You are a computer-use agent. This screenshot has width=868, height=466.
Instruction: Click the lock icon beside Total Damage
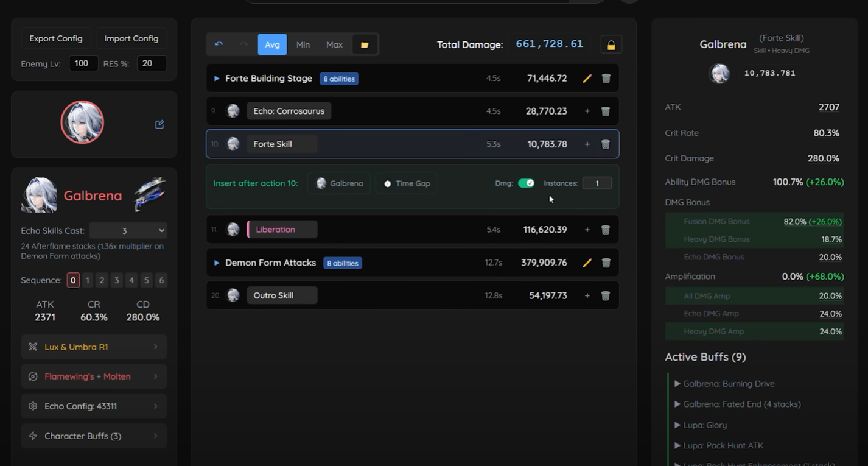611,45
